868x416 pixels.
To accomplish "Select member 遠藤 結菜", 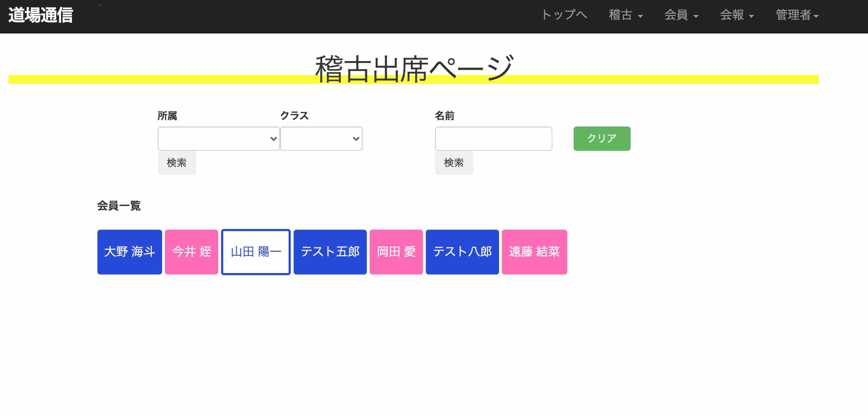I will (x=534, y=252).
